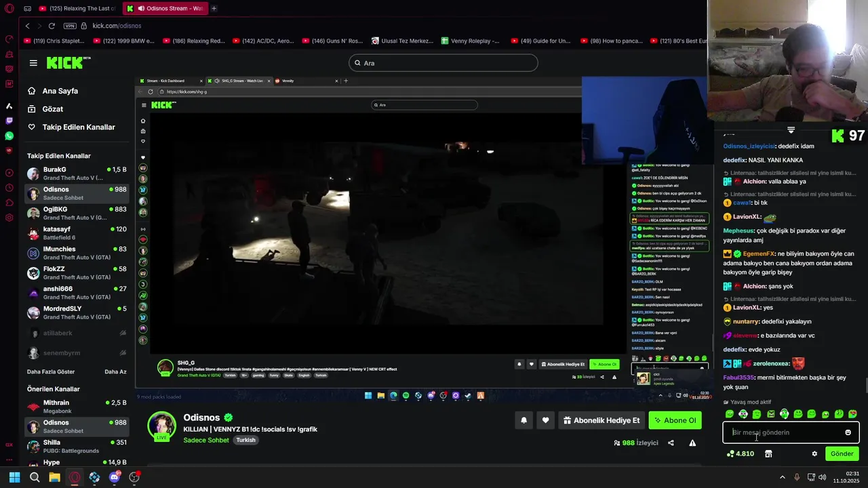Open the Venny Roleplay bookmark
This screenshot has width=868, height=488.
click(470, 41)
